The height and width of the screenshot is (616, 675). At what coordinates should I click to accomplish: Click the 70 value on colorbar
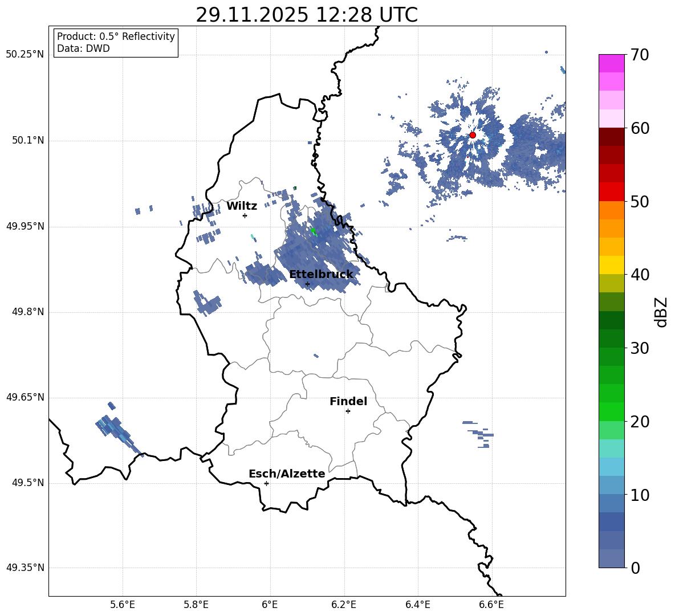tap(640, 55)
